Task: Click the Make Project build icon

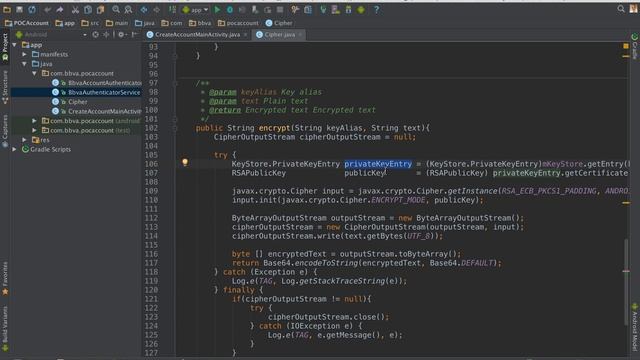Action: tap(172, 9)
